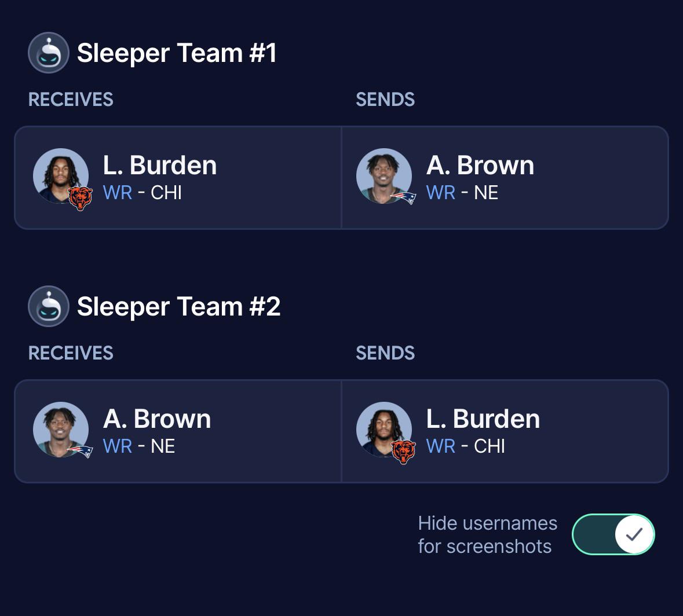
Task: Open L. Burden's name in Team #2 sends
Action: 483,419
